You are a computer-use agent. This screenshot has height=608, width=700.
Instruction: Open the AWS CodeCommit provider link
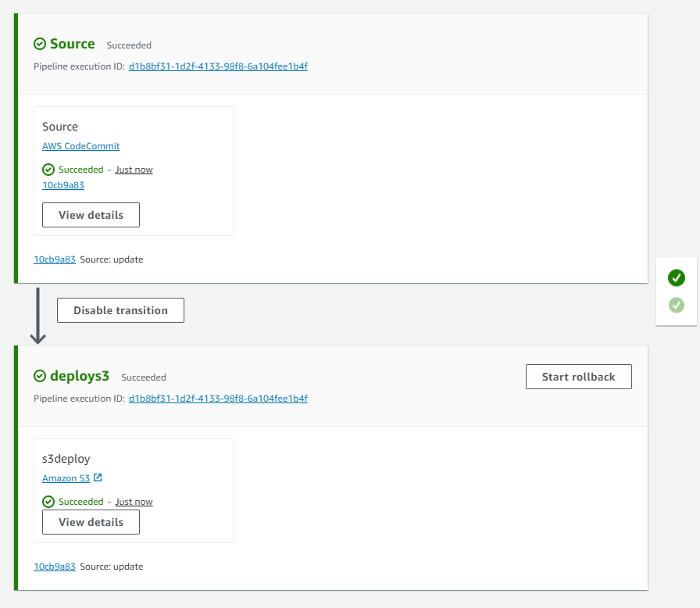point(80,145)
